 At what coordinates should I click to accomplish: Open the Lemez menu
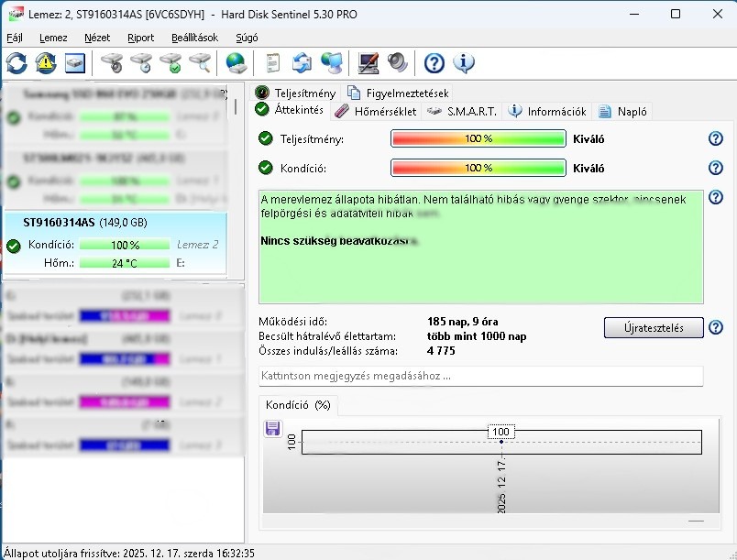53,38
